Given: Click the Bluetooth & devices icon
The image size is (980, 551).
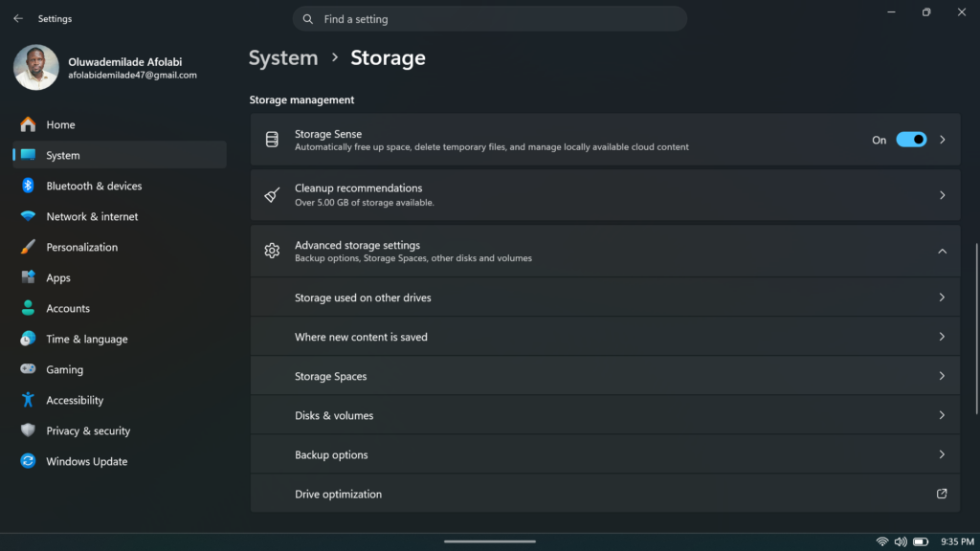Looking at the screenshot, I should point(28,186).
